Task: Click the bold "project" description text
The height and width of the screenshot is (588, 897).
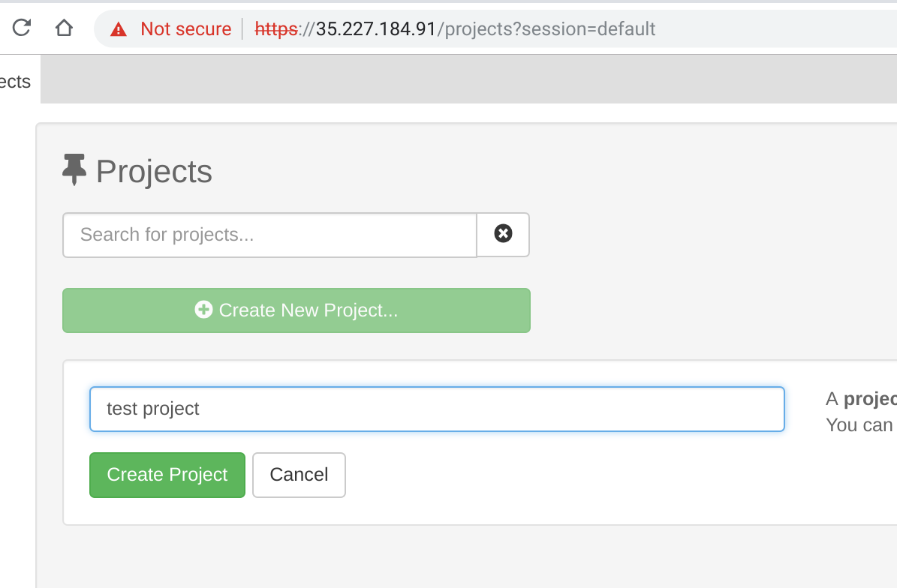Action: [871, 398]
